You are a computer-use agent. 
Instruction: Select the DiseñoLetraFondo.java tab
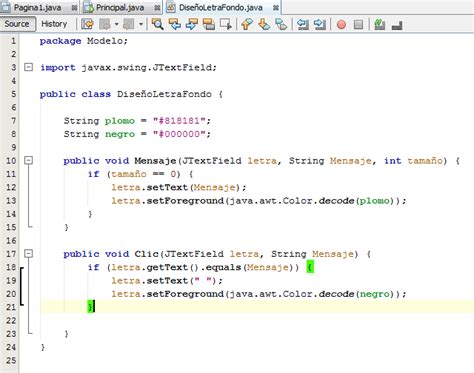(x=221, y=7)
